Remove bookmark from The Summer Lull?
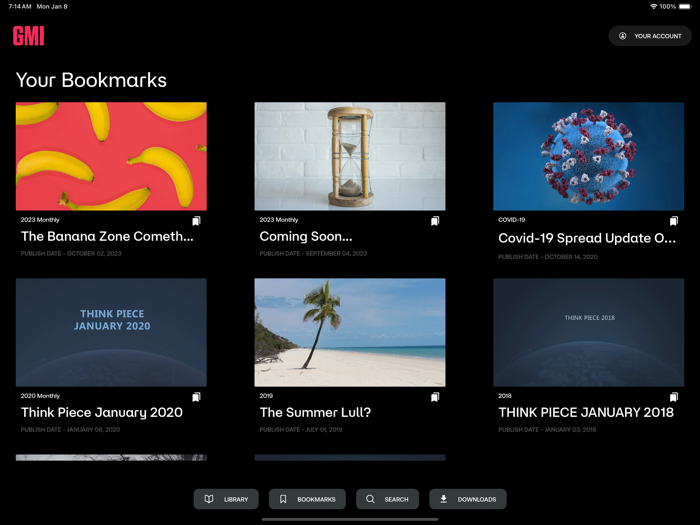700x525 pixels. [x=435, y=397]
